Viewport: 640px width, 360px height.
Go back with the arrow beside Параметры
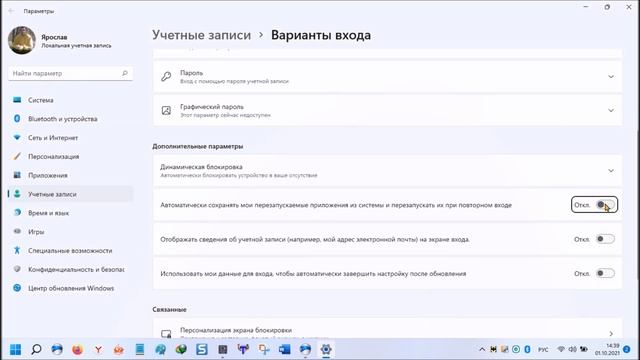coord(11,11)
